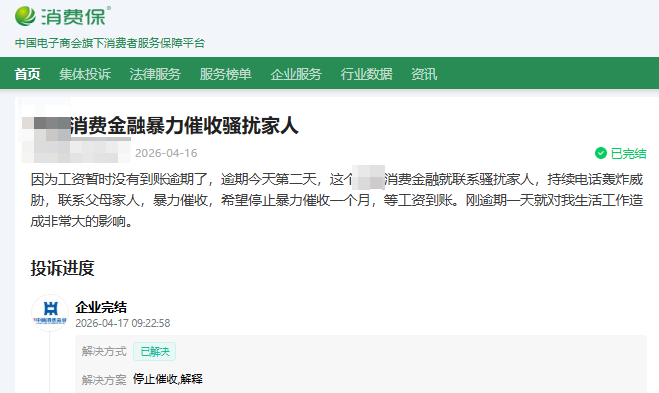Click the solution text 停止催收,解释
Screen dimensions: 659x393
point(168,379)
